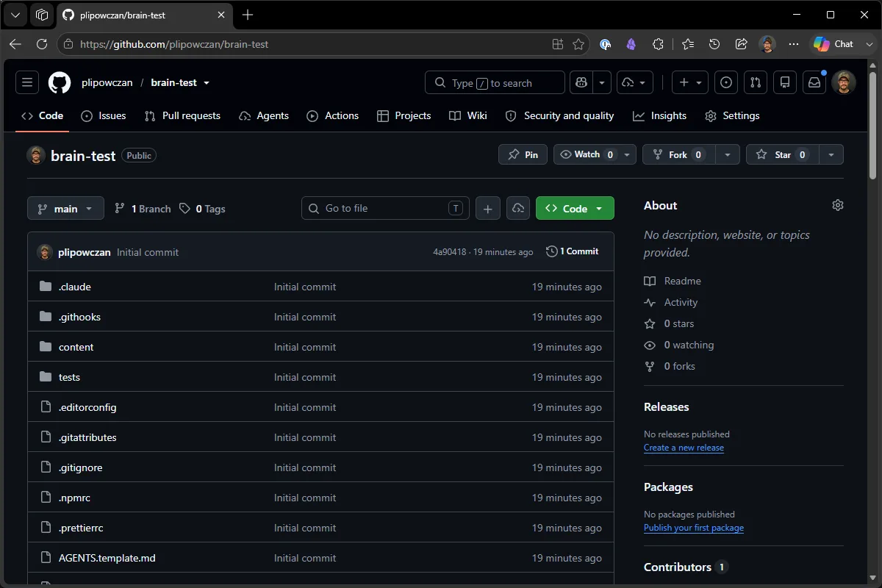Click the browser Share icon
The height and width of the screenshot is (588, 882).
pos(741,44)
